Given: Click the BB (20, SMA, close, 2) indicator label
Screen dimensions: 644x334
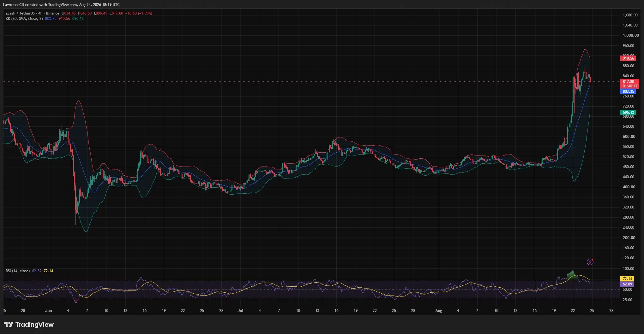Looking at the screenshot, I should [x=24, y=19].
